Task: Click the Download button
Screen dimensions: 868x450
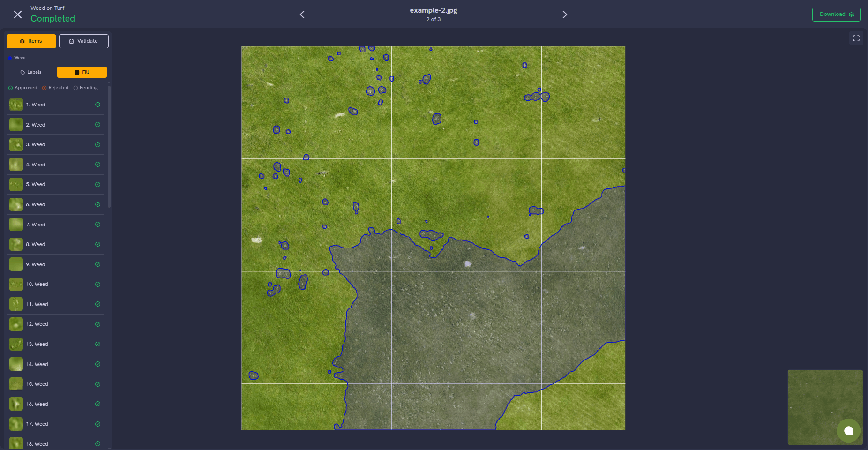Action: pos(836,15)
